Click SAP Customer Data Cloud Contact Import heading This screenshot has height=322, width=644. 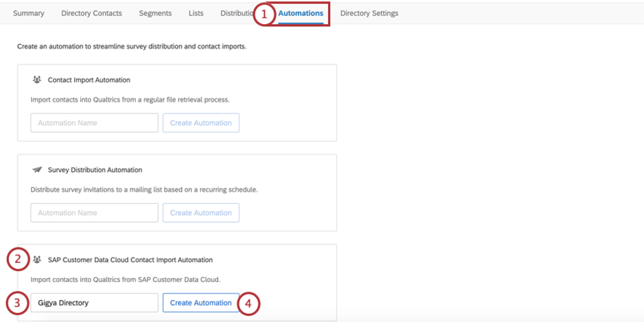(x=130, y=259)
